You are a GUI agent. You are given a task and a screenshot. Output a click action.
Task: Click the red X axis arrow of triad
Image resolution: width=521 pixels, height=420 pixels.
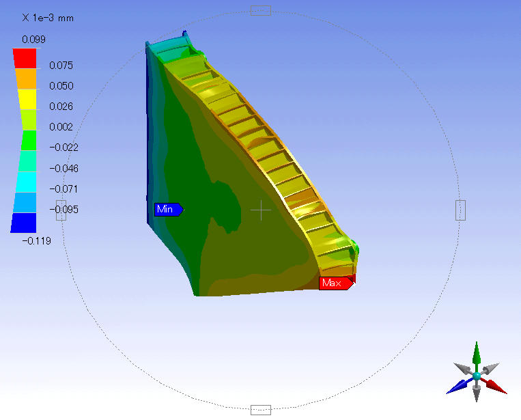click(494, 386)
